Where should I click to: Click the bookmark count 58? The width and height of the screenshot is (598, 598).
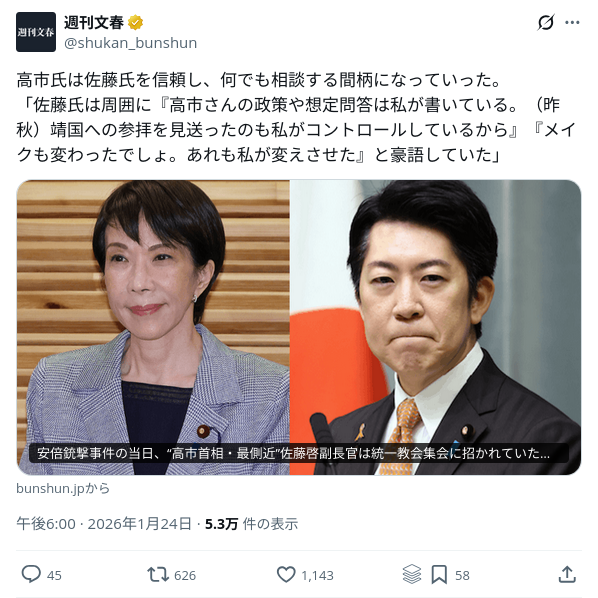[x=462, y=575]
